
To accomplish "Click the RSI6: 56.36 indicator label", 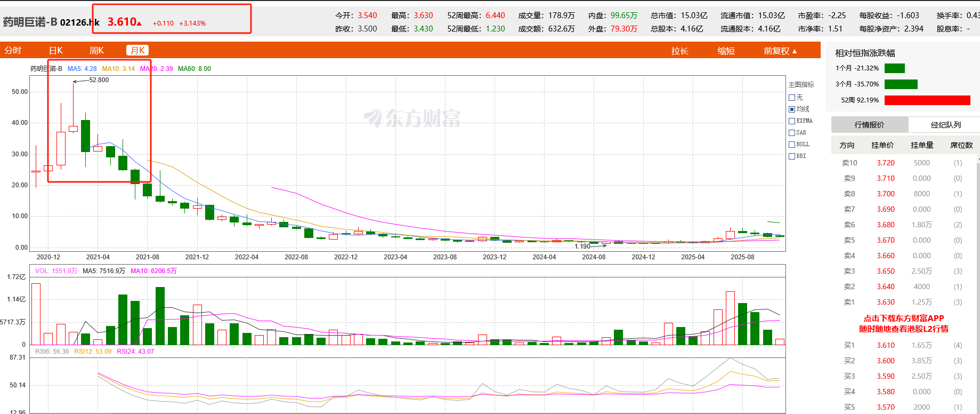I will point(52,352).
